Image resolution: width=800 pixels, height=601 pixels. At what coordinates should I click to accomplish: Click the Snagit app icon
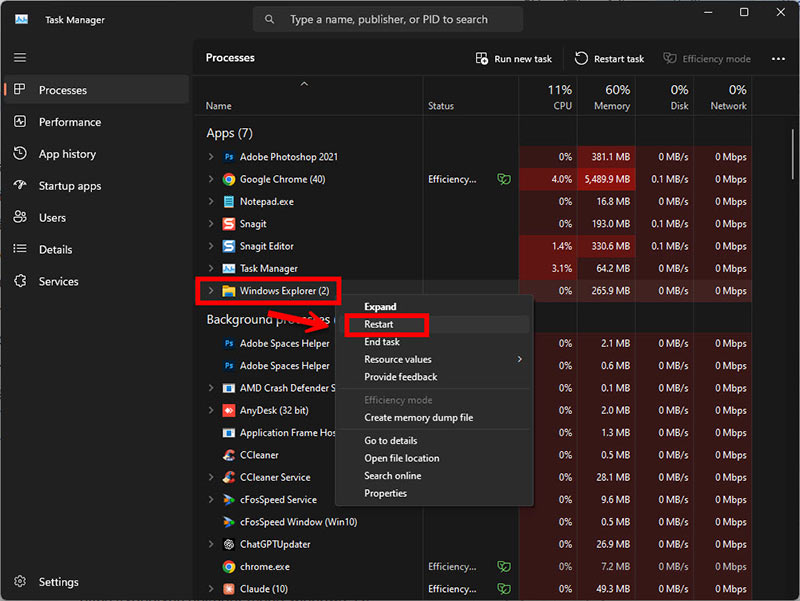click(229, 223)
